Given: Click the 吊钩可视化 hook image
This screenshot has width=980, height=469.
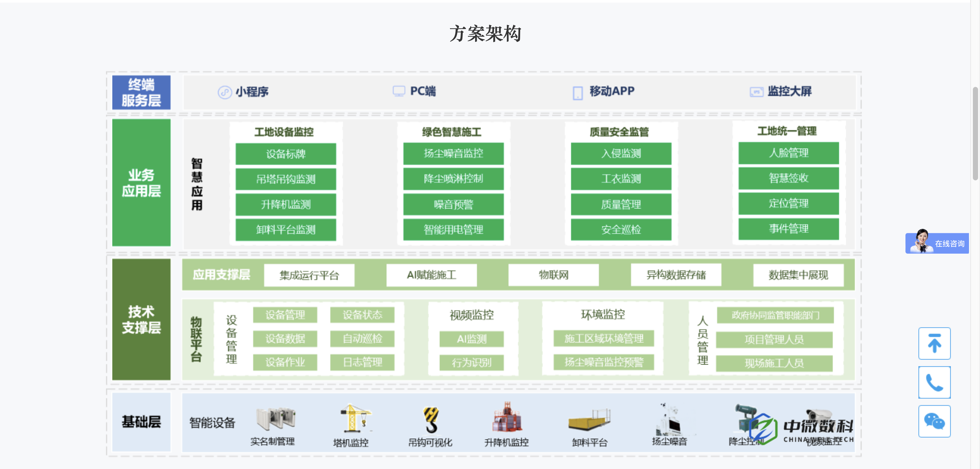Looking at the screenshot, I should tap(431, 419).
